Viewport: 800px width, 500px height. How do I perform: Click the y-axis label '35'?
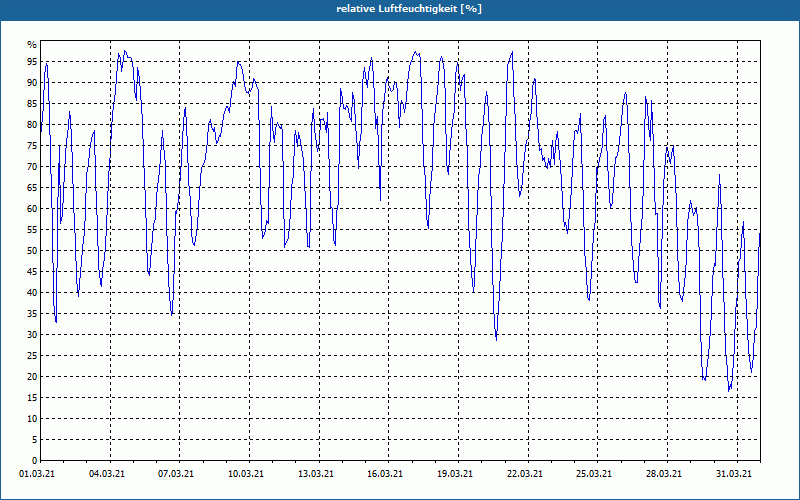point(32,314)
